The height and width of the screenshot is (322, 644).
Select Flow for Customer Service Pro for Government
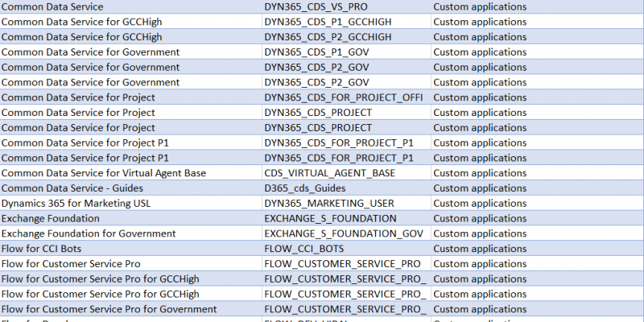[x=130, y=309]
